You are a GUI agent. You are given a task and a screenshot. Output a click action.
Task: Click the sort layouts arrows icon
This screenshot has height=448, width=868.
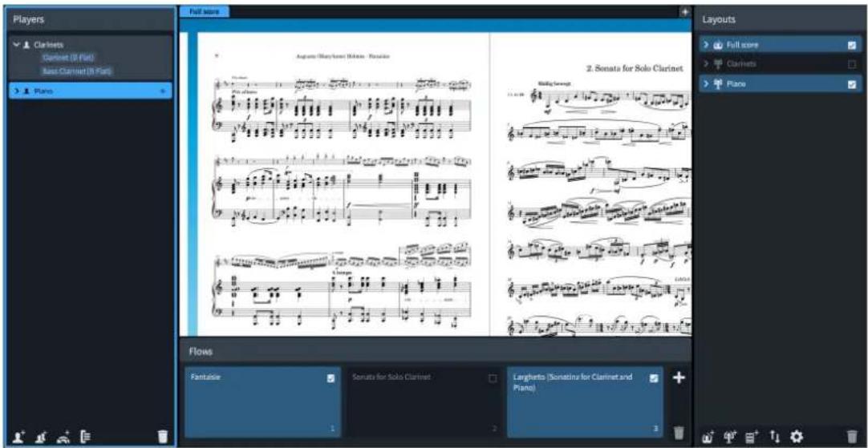click(x=776, y=436)
